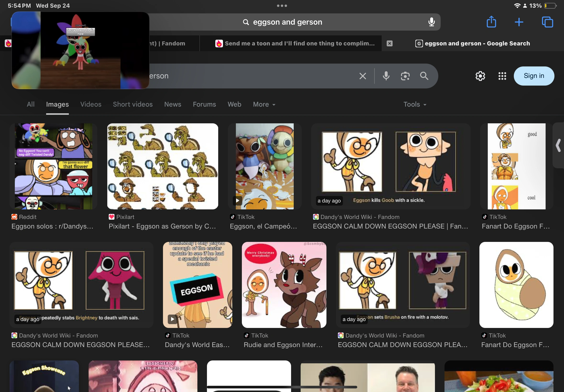564x392 pixels.
Task: Click the Google search magnifier button
Action: click(424, 76)
